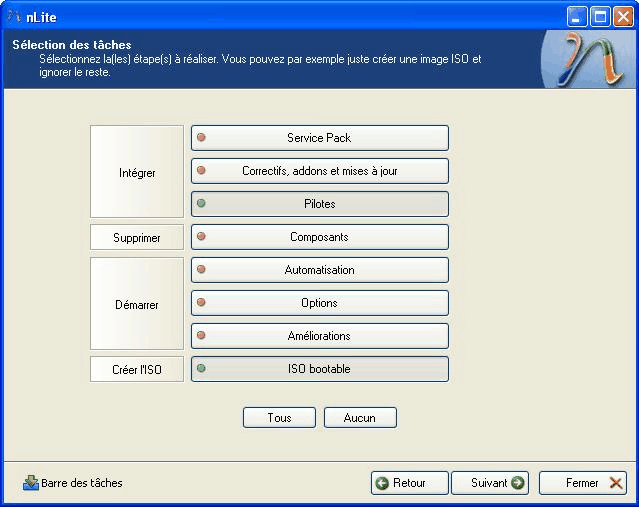The image size is (639, 507).
Task: Maximize the nLite window
Action: click(600, 17)
